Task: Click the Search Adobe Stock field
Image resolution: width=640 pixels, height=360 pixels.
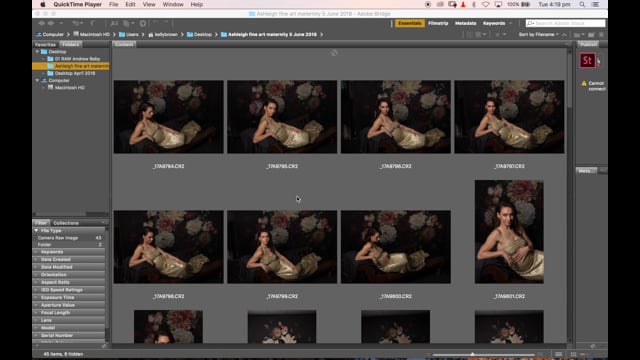Action: (565, 23)
